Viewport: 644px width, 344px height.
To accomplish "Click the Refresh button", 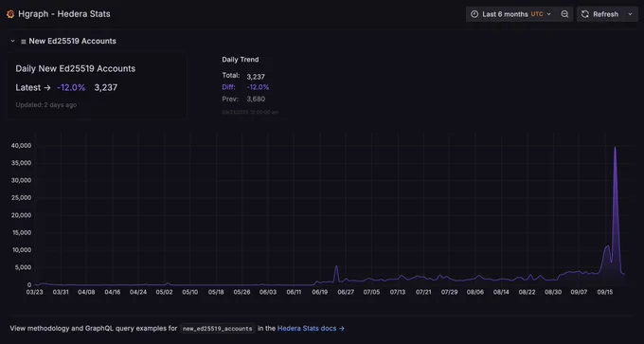I will 600,14.
